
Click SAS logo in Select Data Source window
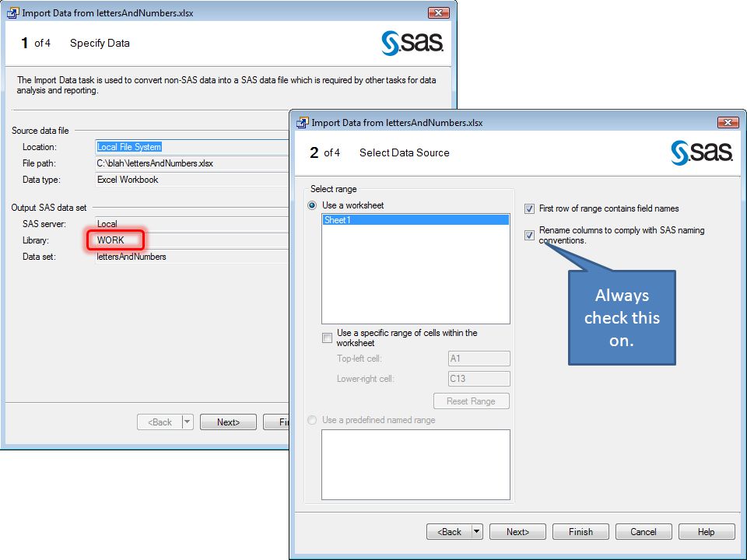click(701, 153)
